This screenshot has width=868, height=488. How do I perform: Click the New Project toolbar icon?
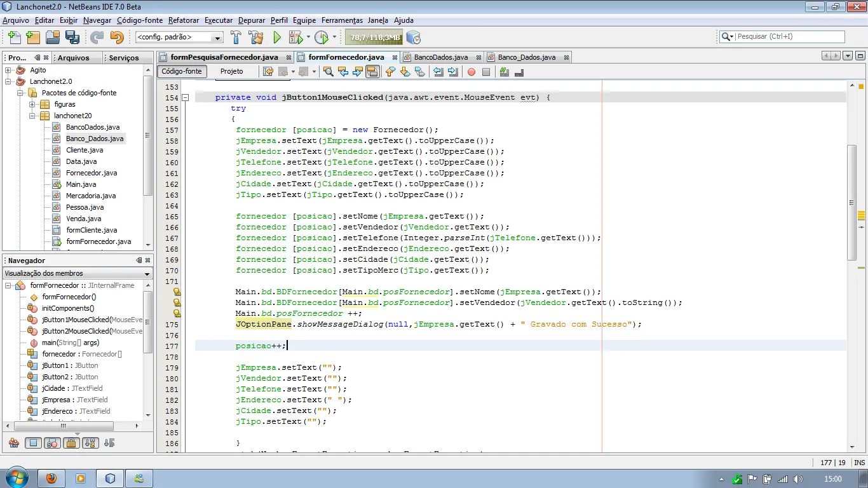32,37
